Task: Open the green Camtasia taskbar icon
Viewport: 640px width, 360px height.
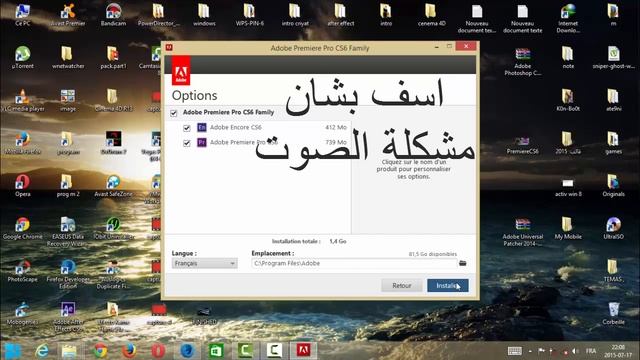Action: click(245, 351)
